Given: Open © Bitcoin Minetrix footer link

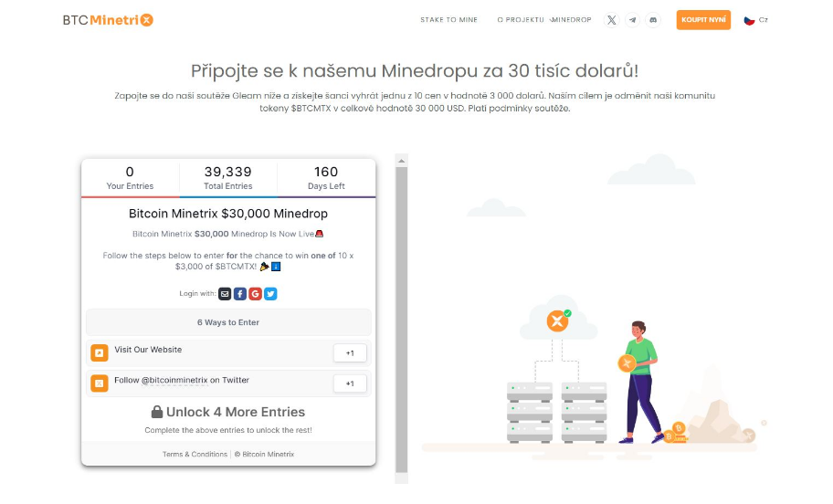Looking at the screenshot, I should [264, 454].
